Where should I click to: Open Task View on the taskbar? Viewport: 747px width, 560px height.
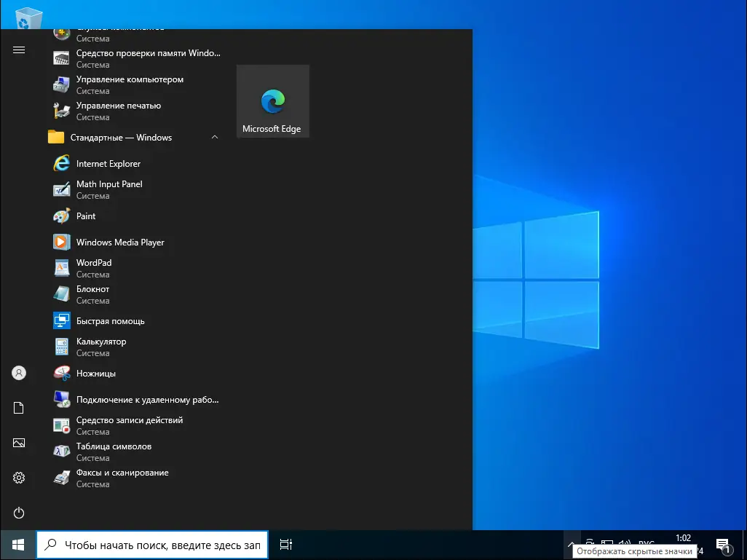[286, 545]
